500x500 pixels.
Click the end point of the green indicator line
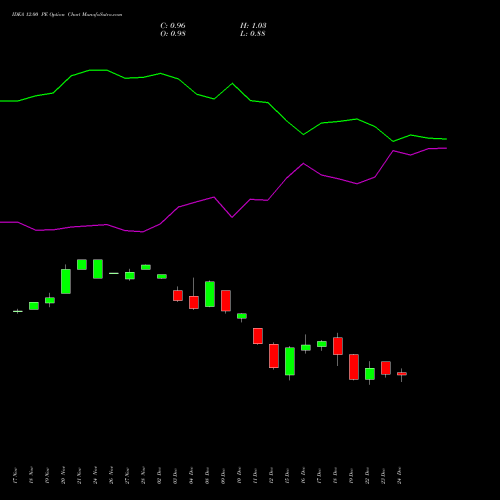coord(446,139)
